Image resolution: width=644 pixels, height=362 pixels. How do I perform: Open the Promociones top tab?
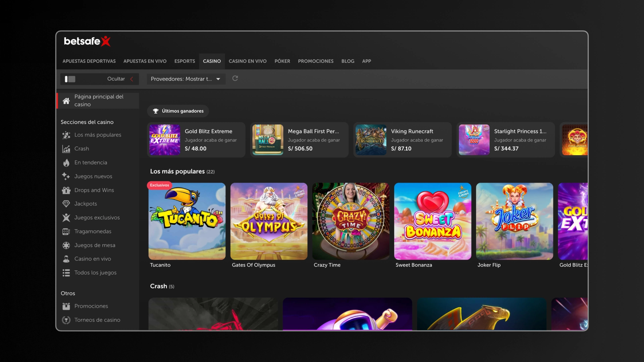pos(316,61)
